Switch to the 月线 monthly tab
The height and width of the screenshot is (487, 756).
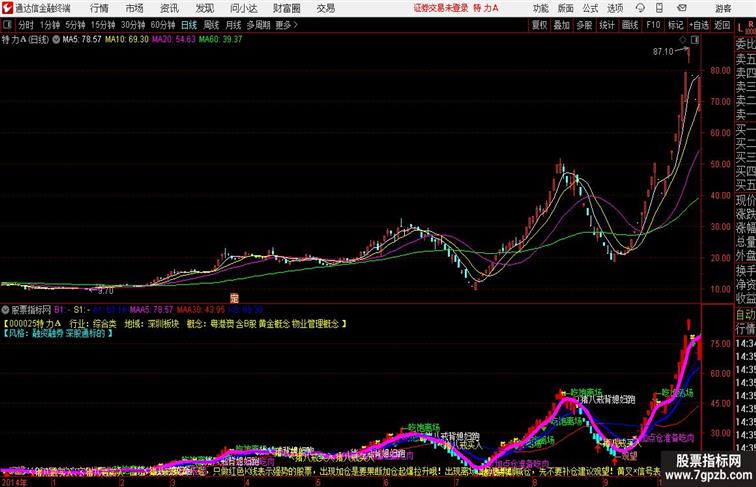coord(233,25)
